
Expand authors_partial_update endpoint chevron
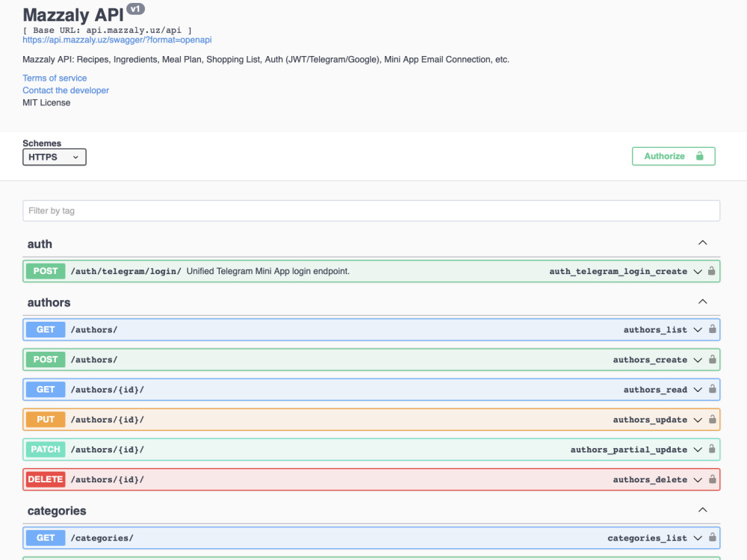[x=698, y=449]
